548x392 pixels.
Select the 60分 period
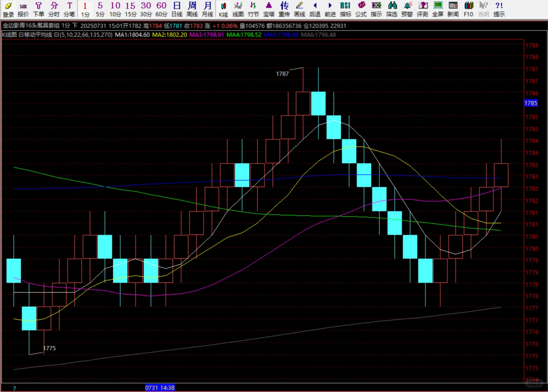(x=161, y=9)
